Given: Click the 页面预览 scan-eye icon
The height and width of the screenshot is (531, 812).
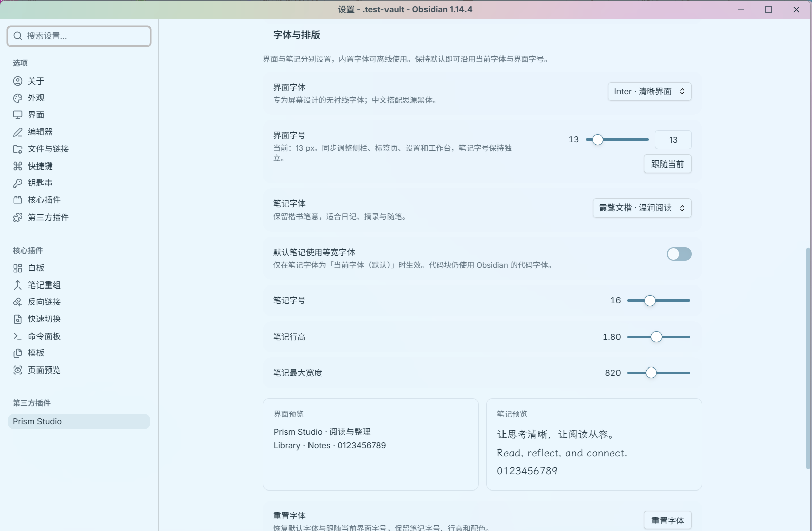Looking at the screenshot, I should pyautogui.click(x=18, y=370).
